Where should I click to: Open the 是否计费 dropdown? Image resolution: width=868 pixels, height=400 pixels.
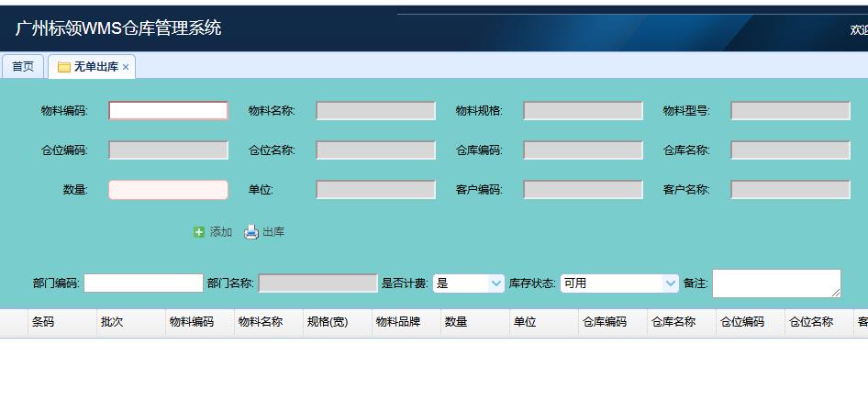[468, 283]
